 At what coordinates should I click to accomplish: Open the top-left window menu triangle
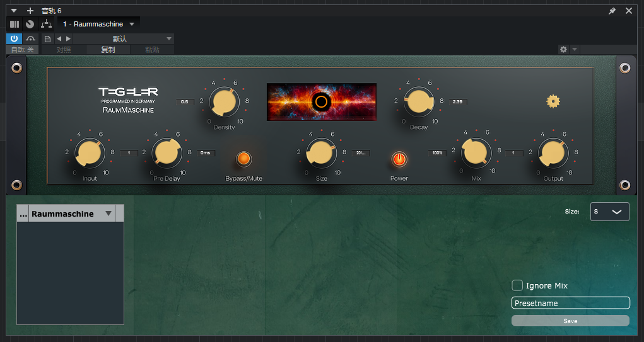click(x=13, y=11)
